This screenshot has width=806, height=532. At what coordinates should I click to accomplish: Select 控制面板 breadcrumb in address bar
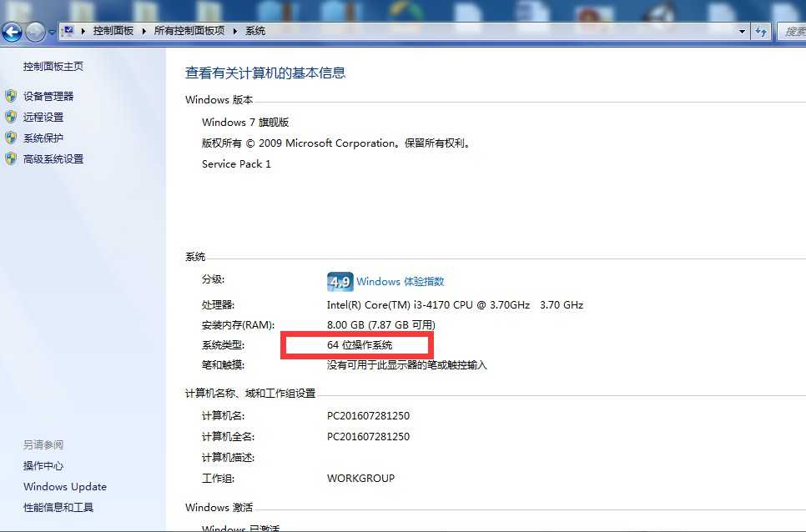pos(113,31)
